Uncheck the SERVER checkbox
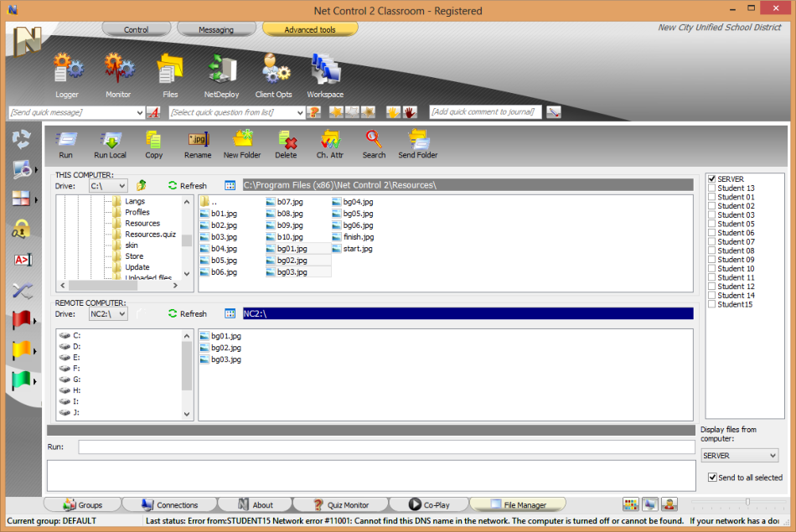 tap(712, 179)
